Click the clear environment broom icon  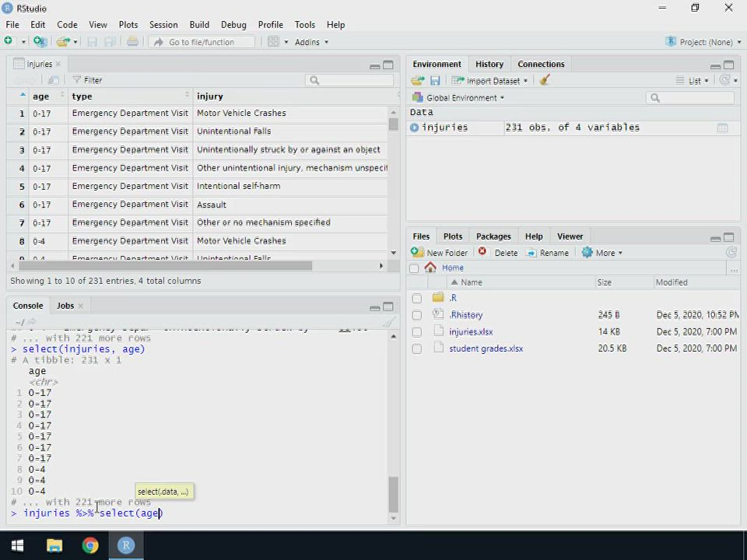545,80
